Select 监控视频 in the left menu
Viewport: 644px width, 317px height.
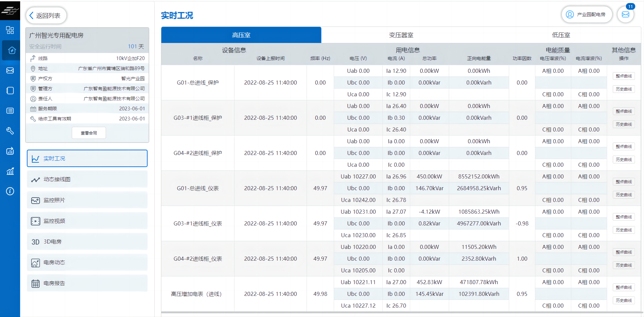[x=87, y=221]
